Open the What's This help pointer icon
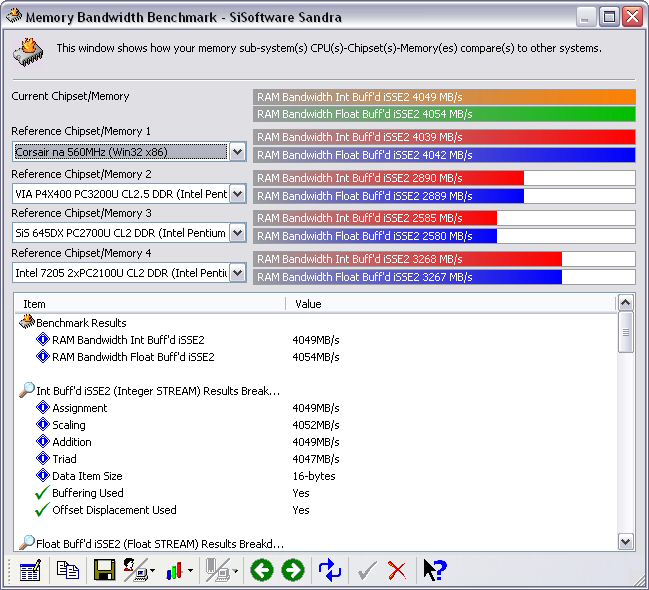Screen dimensions: 649x590 [434, 570]
